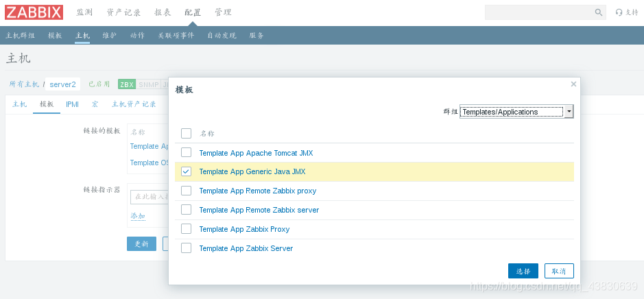Click the 选择 button
Viewport: 644px width, 299px height.
tap(523, 271)
